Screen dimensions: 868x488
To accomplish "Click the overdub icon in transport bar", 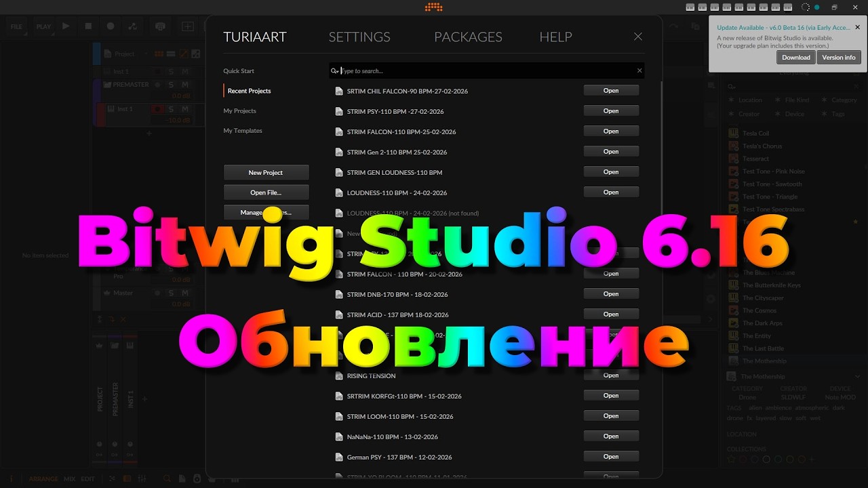I will (160, 26).
